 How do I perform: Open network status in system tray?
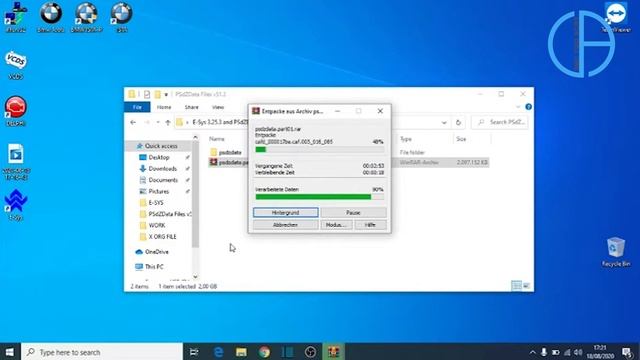pos(567,352)
